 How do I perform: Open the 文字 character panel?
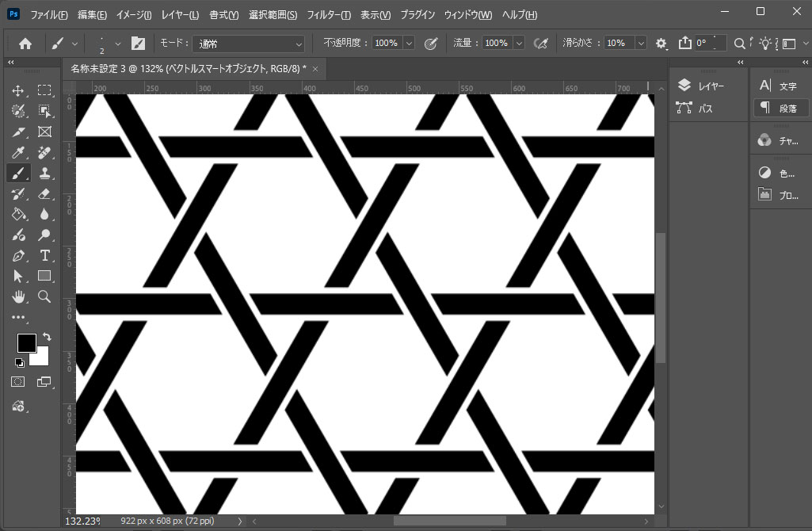(779, 86)
